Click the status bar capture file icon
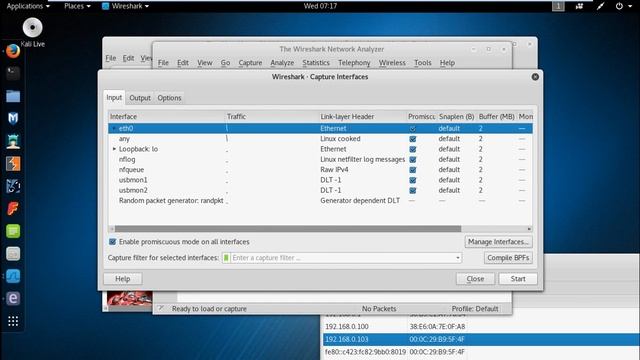This screenshot has width=640, height=360. point(160,308)
